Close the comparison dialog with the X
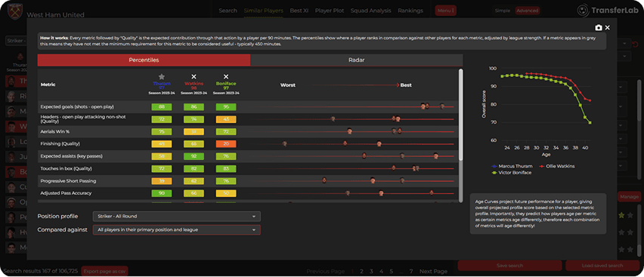This screenshot has height=277, width=644. click(608, 27)
